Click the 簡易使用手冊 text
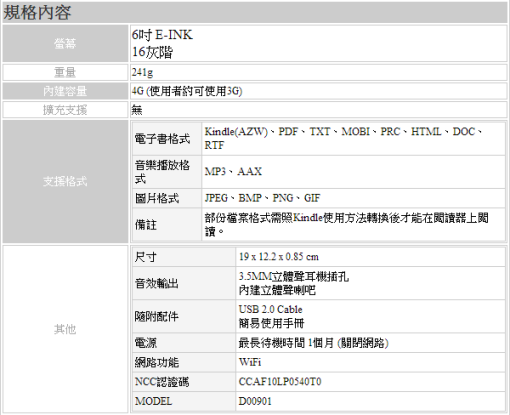Image resolution: width=510 pixels, height=415 pixels. 271,323
